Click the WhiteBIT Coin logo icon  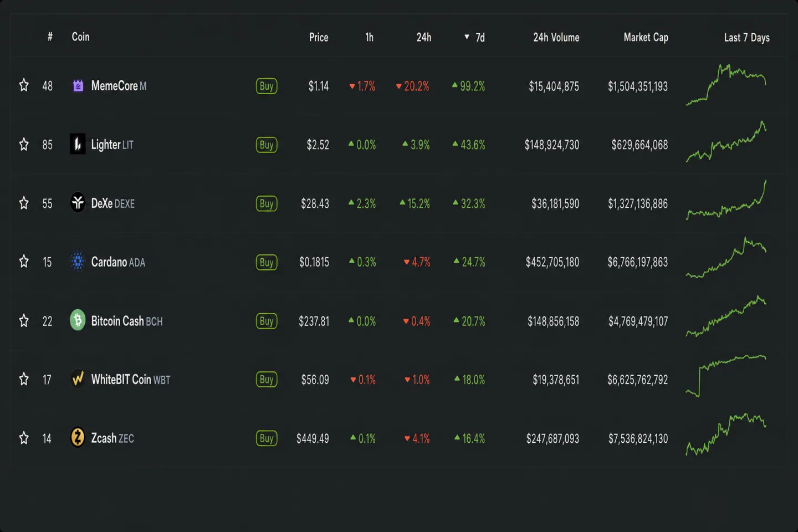coord(78,379)
